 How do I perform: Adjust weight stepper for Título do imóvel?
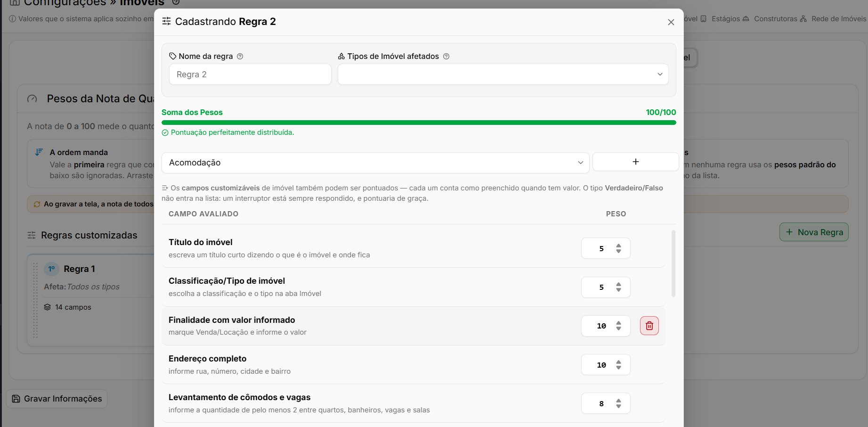pos(618,248)
